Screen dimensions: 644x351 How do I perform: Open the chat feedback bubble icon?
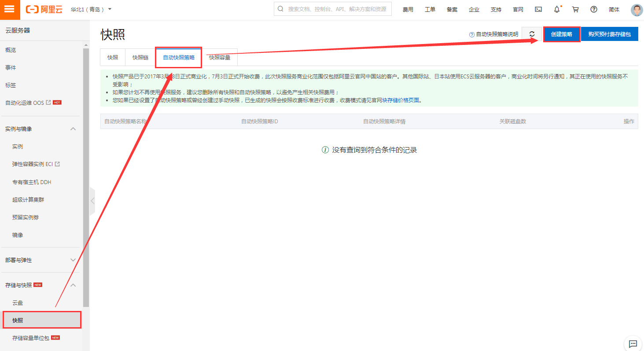pos(633,344)
